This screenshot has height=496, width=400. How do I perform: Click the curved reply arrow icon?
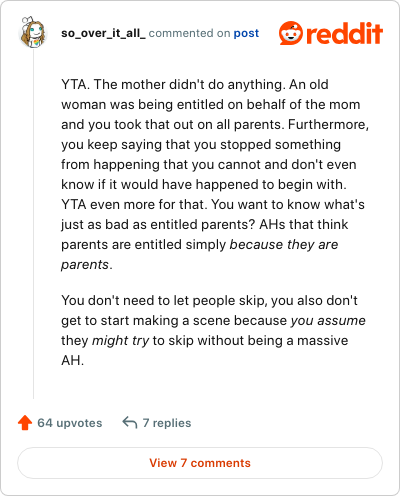[x=130, y=423]
